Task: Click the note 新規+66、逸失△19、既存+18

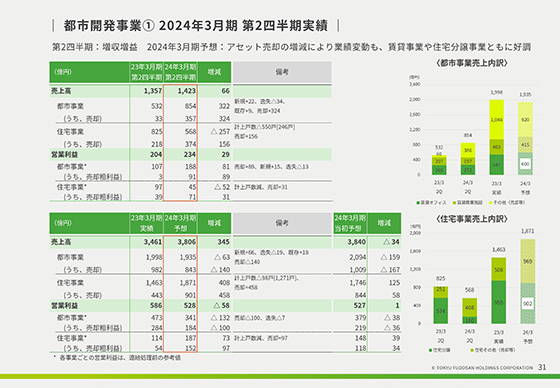Action: coord(271,253)
